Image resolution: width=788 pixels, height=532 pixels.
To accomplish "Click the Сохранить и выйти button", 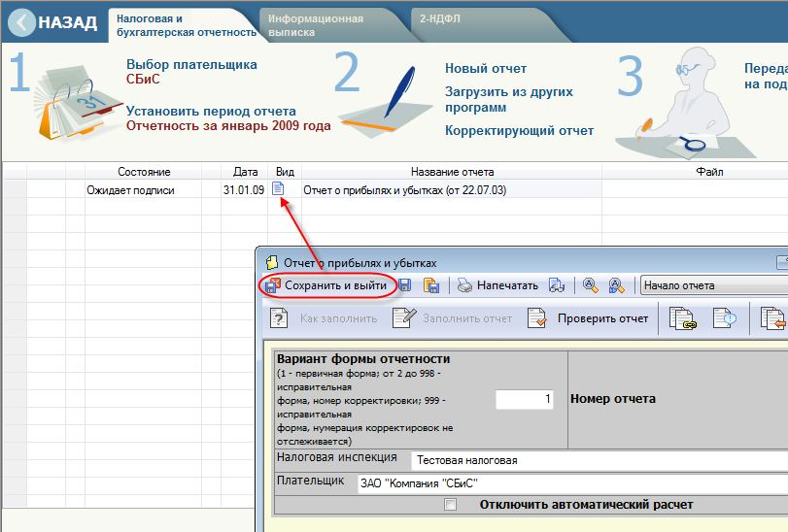I will 326,285.
